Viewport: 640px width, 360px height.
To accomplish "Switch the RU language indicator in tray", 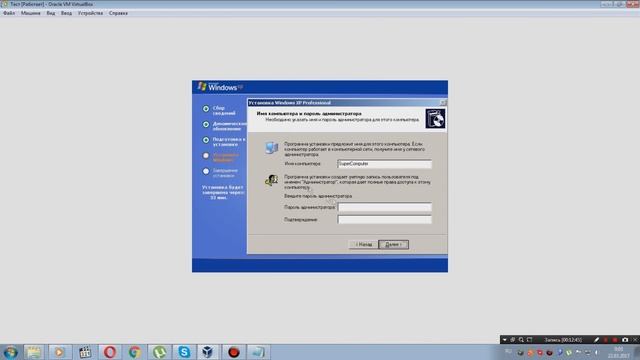I will 508,351.
